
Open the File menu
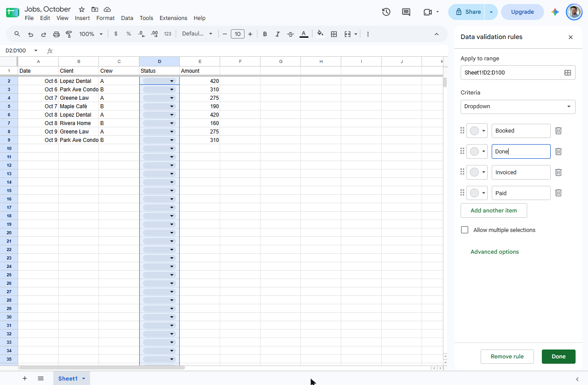(29, 18)
